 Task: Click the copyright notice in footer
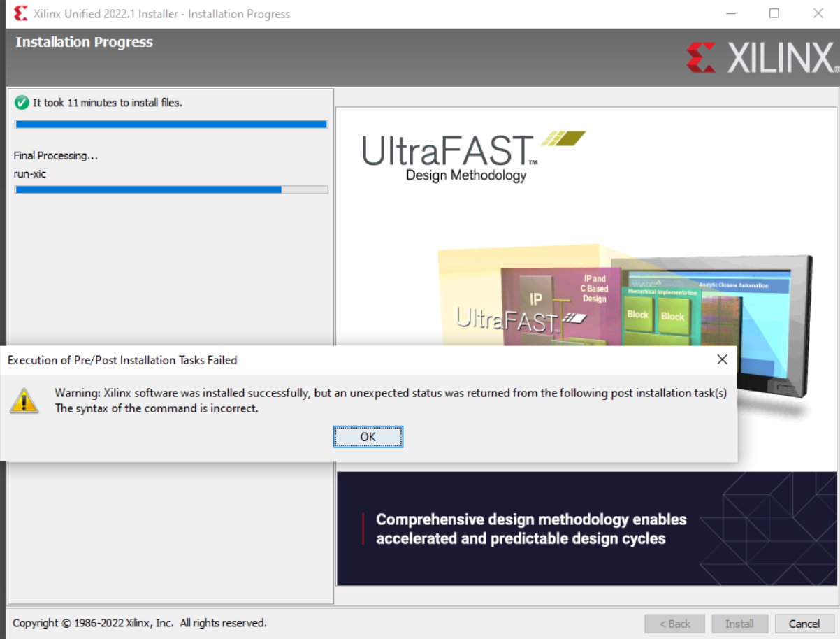[x=140, y=622]
